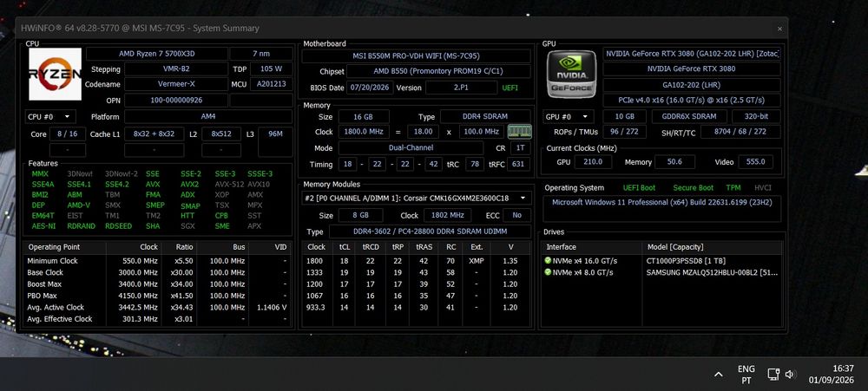
Task: Click the 8 / 16 core count field
Action: coord(68,134)
